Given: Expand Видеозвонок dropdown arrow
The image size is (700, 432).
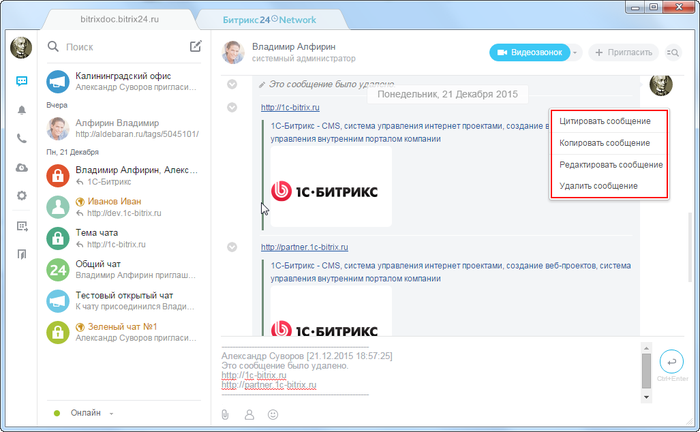Looking at the screenshot, I should pyautogui.click(x=575, y=53).
